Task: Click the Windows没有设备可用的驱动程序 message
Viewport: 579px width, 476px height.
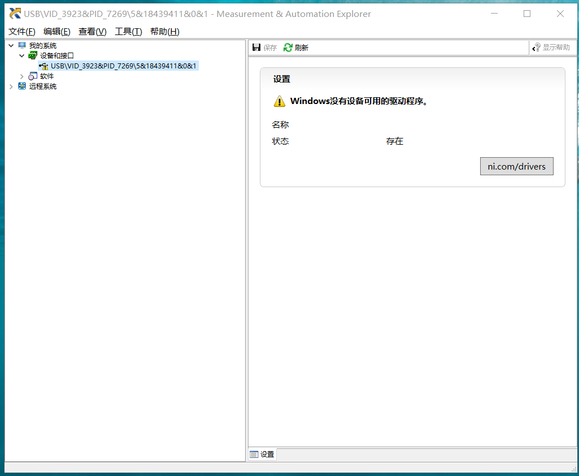Action: 359,101
